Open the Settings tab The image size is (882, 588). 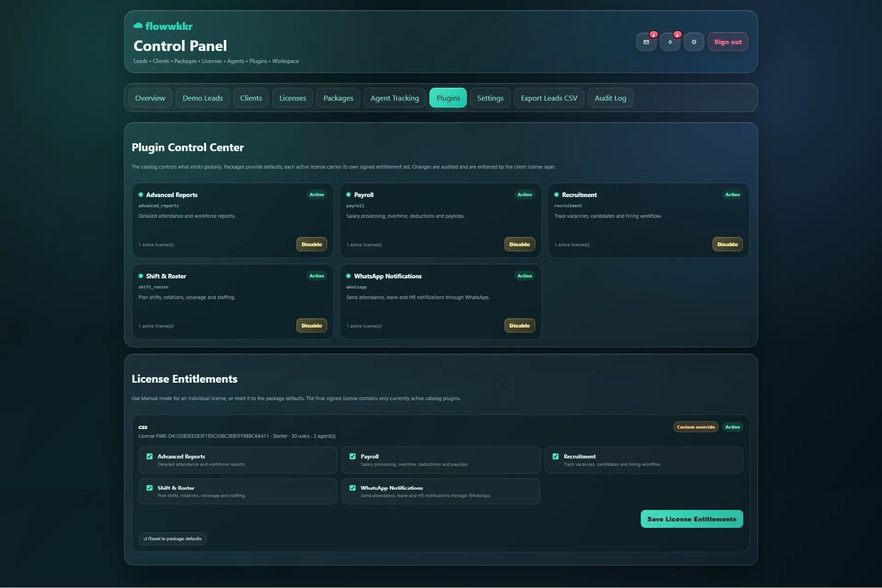[490, 98]
